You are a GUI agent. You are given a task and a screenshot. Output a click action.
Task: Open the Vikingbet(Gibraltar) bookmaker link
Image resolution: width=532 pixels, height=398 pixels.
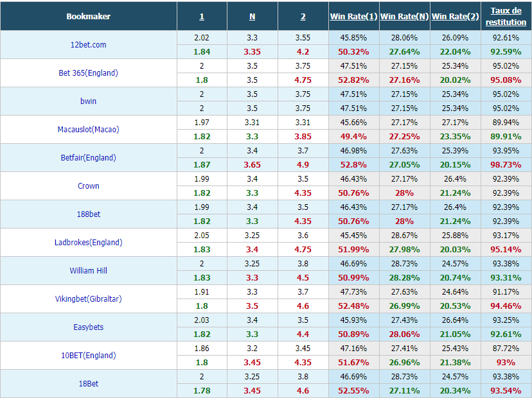tap(88, 299)
